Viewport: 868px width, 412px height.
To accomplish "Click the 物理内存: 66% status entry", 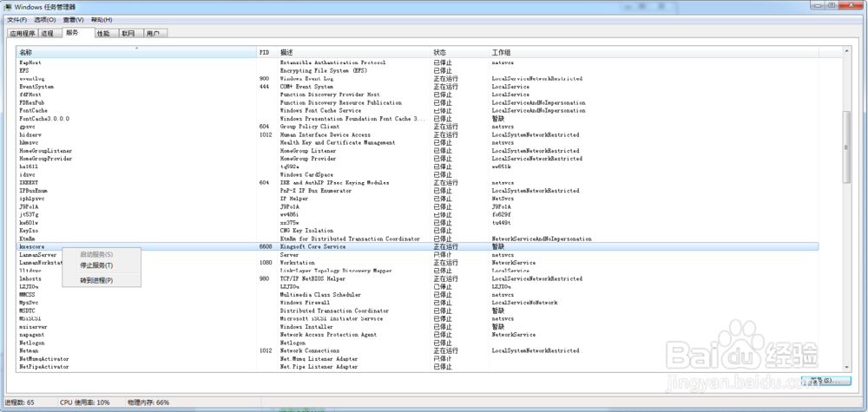I will [148, 402].
